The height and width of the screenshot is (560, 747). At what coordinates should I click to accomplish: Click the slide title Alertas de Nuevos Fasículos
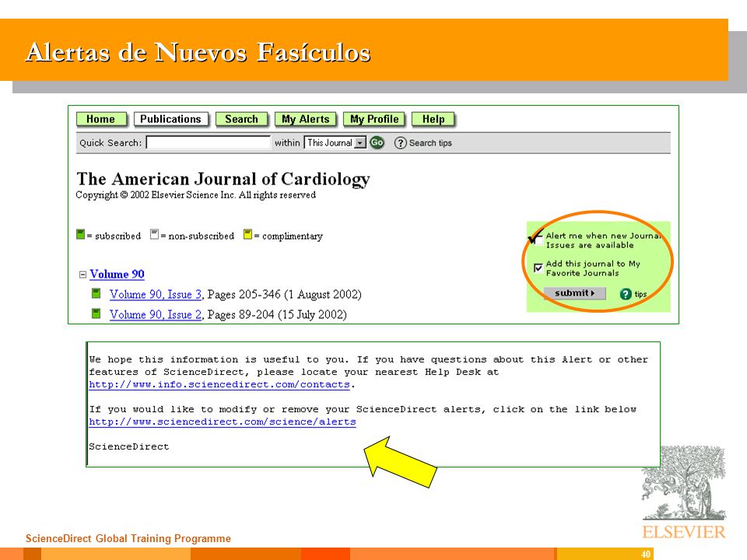tap(198, 52)
